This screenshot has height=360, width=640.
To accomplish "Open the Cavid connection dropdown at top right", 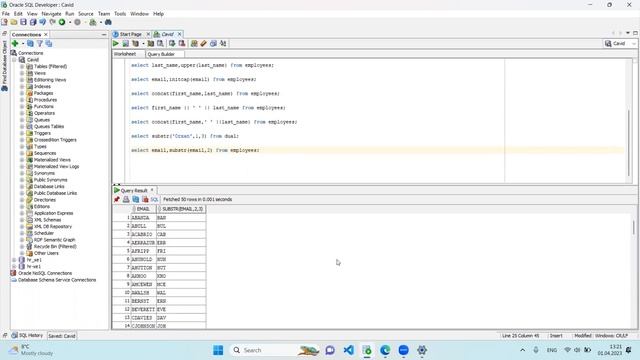I will pyautogui.click(x=633, y=43).
